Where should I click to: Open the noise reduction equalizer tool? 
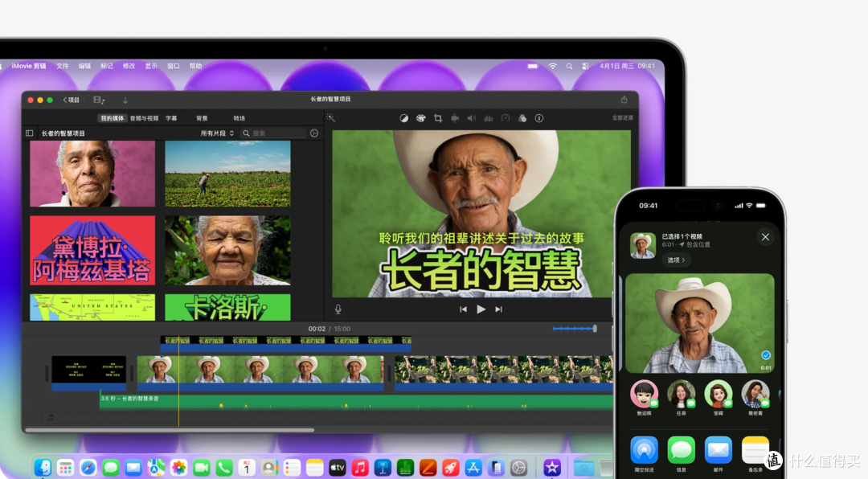[489, 118]
